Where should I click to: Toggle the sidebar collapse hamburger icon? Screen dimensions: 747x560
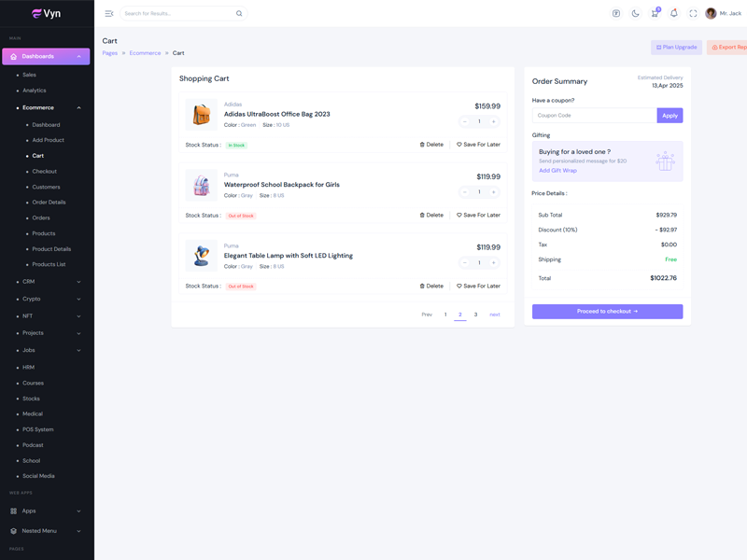[x=109, y=14]
